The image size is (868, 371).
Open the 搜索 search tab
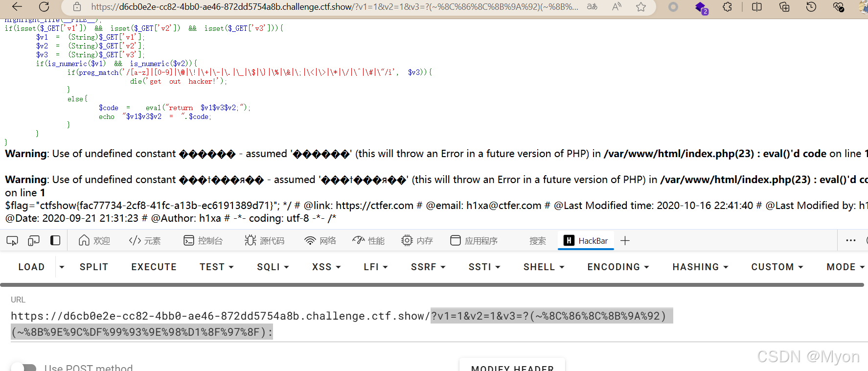tap(538, 241)
